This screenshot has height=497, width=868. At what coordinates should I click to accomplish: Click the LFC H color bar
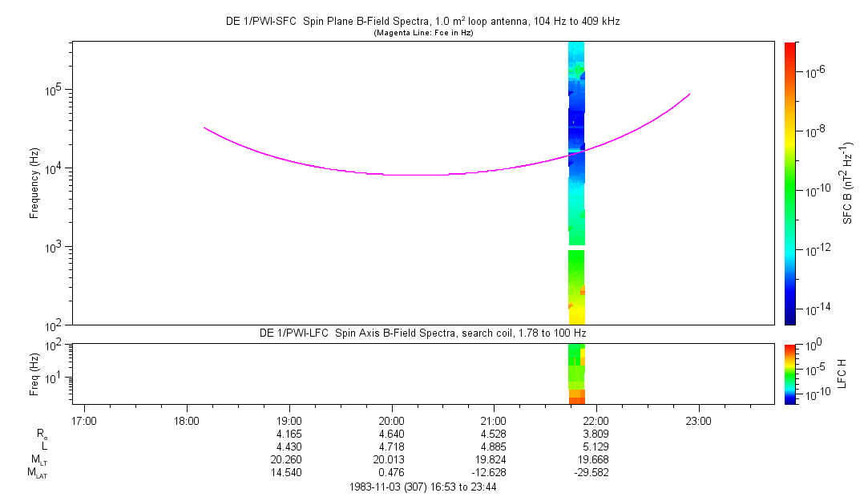point(789,374)
